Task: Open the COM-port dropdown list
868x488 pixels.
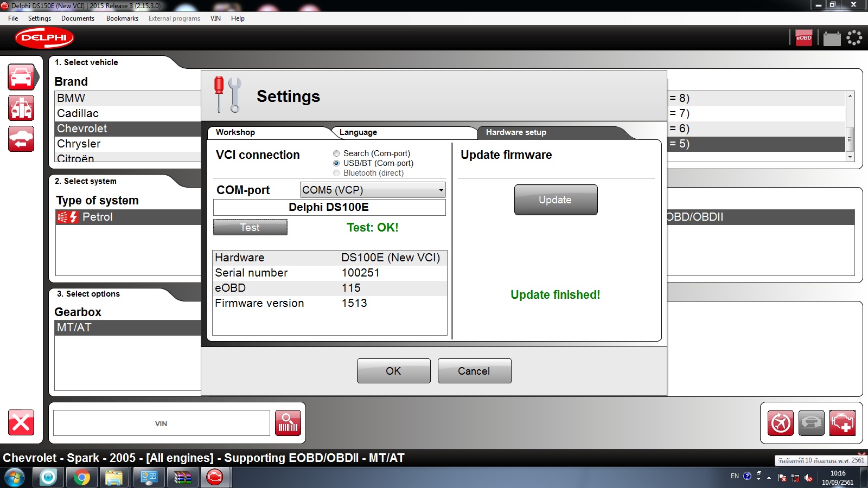Action: tap(373, 190)
